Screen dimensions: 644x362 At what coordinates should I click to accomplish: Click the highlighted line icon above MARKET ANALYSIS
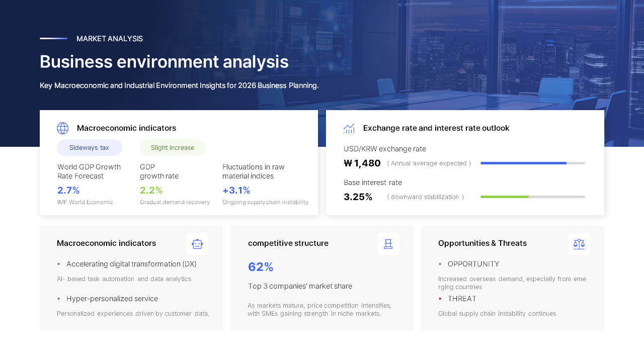point(53,38)
